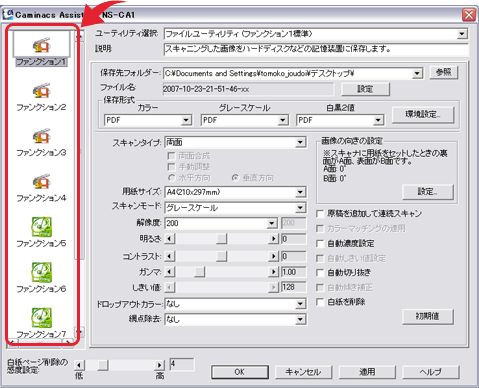
Task: Click 設定 in 画像の向きの設定 group
Action: [428, 192]
